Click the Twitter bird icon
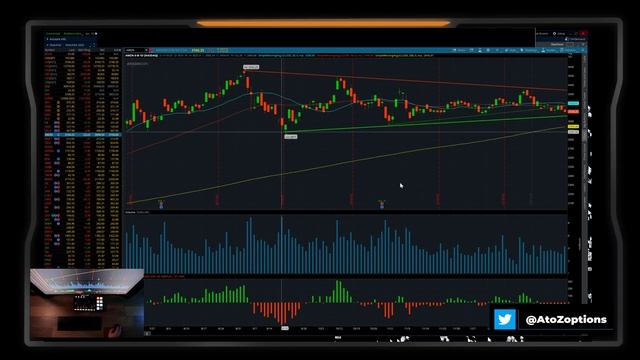The height and width of the screenshot is (360, 640). tap(504, 319)
